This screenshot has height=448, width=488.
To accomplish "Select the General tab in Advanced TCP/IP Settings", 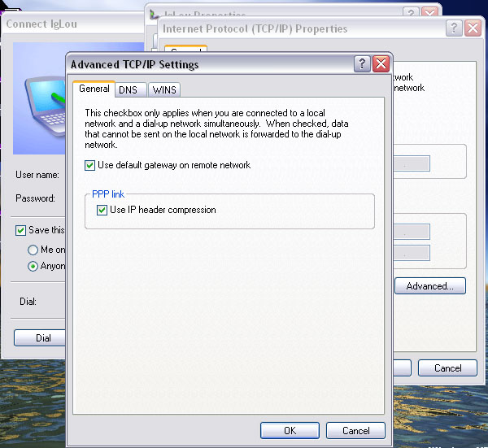I will pos(94,89).
